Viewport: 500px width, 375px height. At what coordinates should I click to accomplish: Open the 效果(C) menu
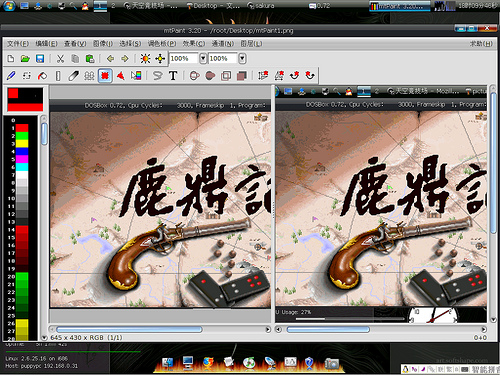194,44
